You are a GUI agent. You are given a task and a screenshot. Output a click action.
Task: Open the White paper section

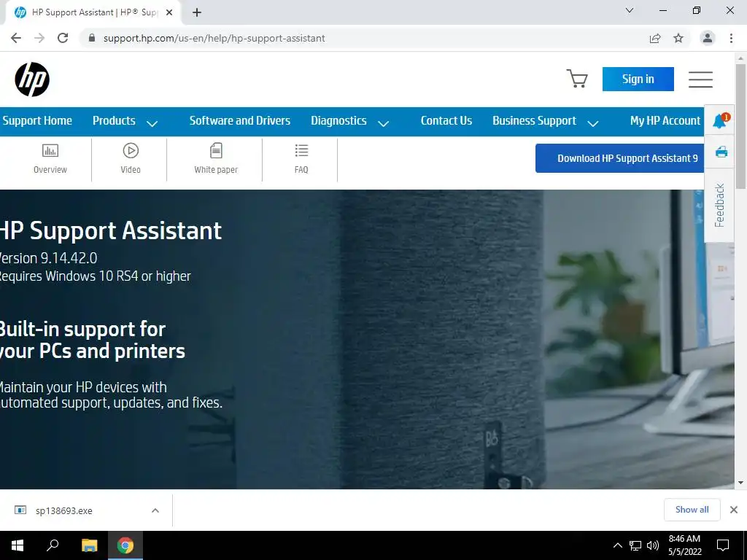(x=216, y=159)
